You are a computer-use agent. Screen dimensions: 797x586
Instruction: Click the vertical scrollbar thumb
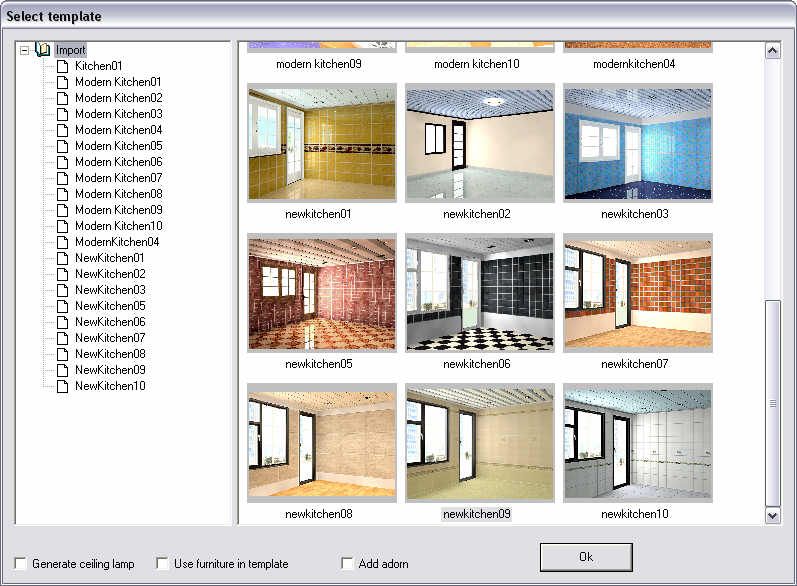point(773,403)
